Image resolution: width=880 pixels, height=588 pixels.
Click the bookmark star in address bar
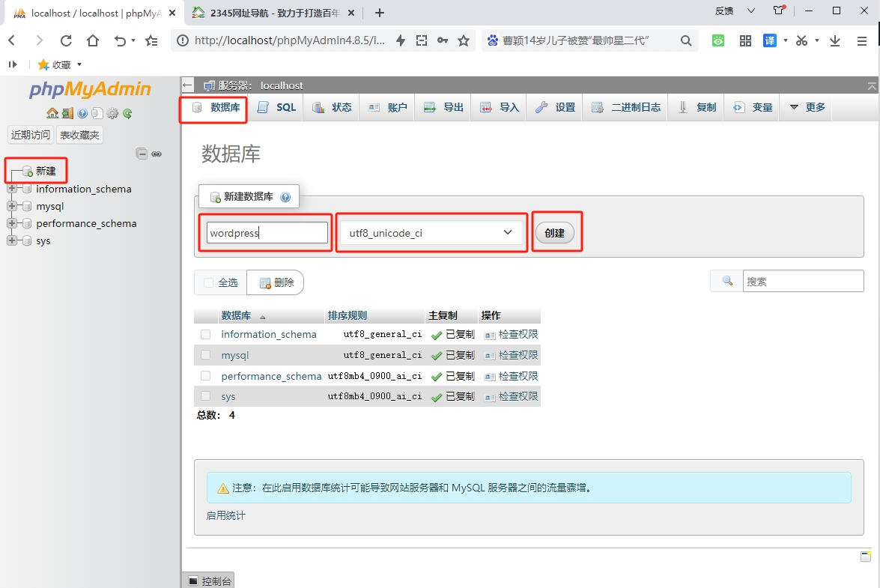coord(464,40)
